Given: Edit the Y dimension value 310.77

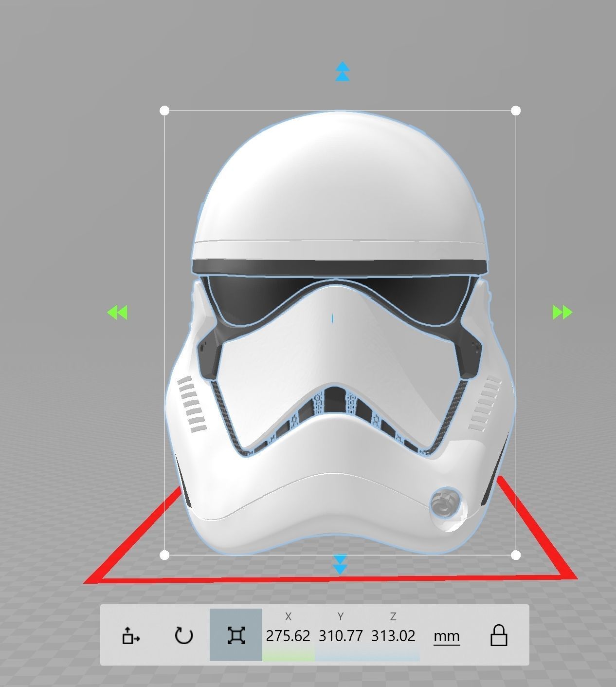Looking at the screenshot, I should pyautogui.click(x=341, y=636).
